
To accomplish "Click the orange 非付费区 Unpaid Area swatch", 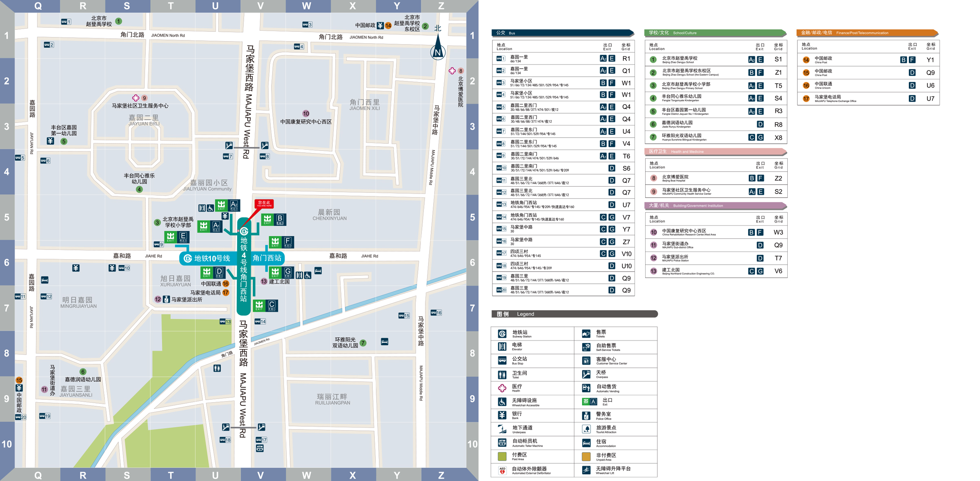I will point(586,456).
